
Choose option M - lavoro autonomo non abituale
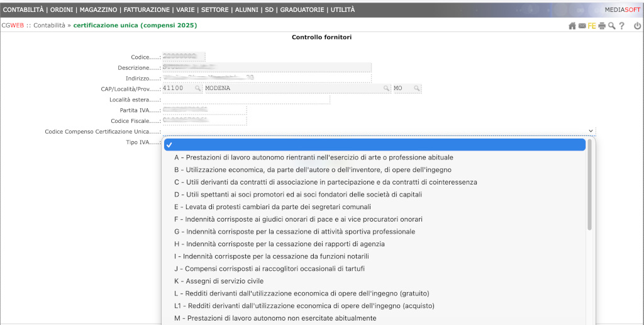coord(275,318)
